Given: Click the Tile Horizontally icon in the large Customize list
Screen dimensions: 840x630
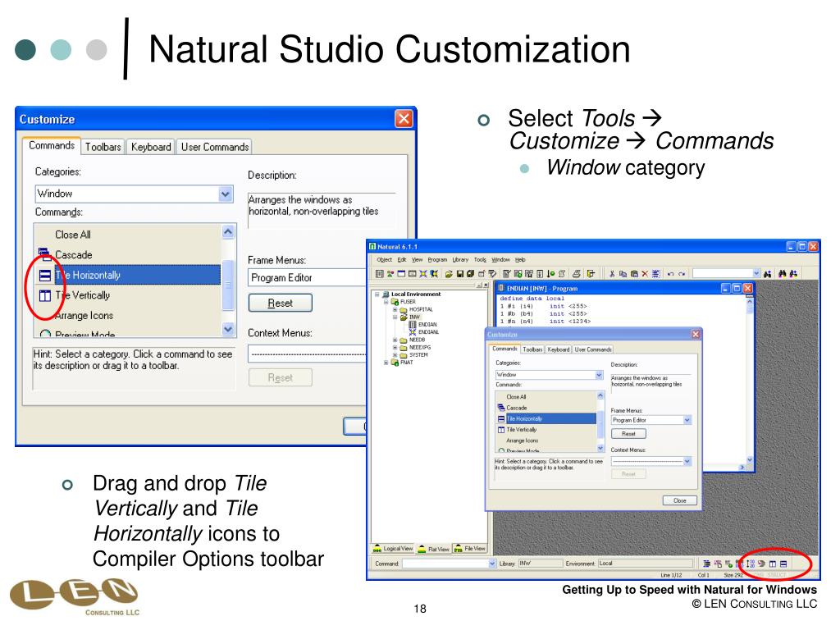Looking at the screenshot, I should (45, 276).
